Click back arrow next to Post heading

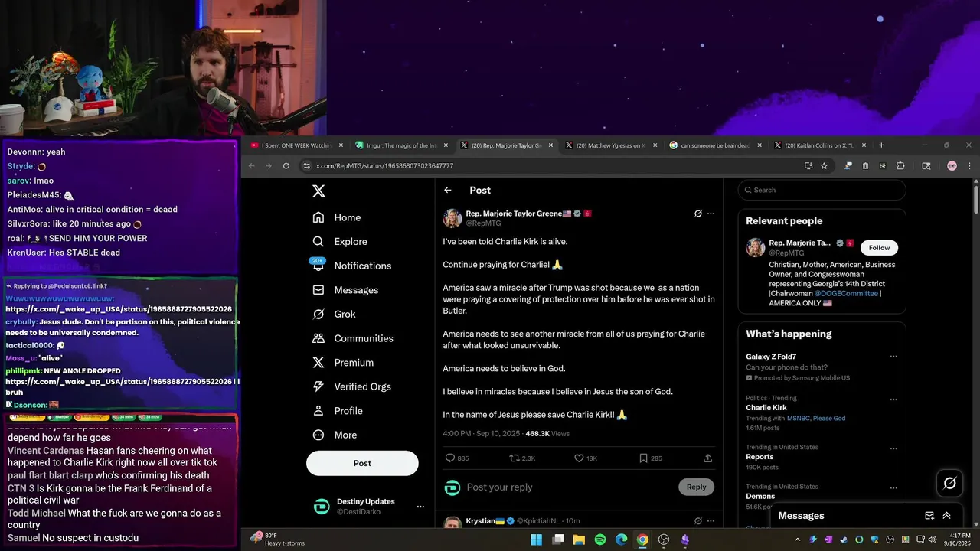coord(448,191)
